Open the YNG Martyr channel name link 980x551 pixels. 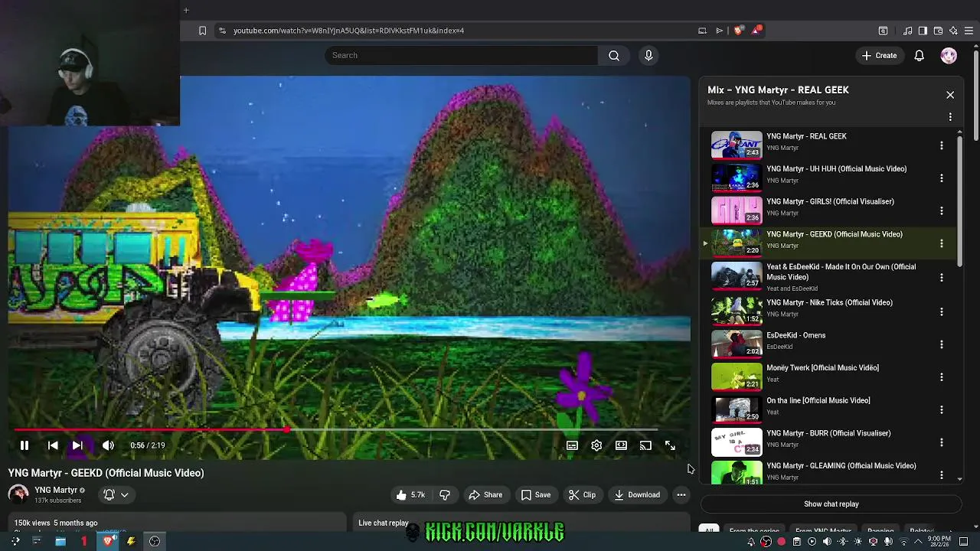pos(56,490)
